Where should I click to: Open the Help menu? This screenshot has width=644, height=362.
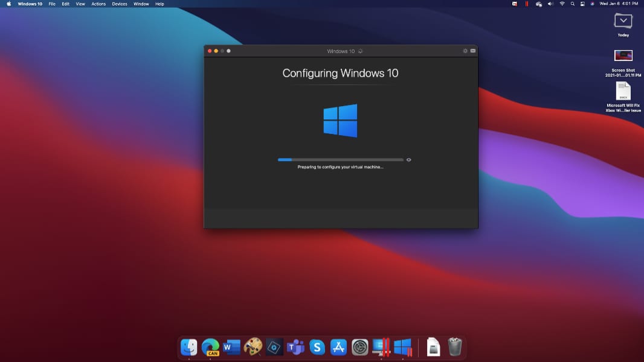click(x=159, y=4)
